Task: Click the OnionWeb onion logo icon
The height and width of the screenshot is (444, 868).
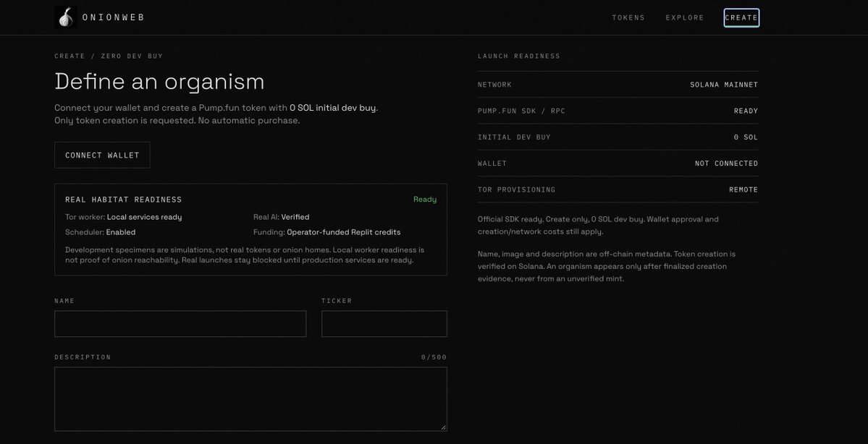Action: [66, 17]
